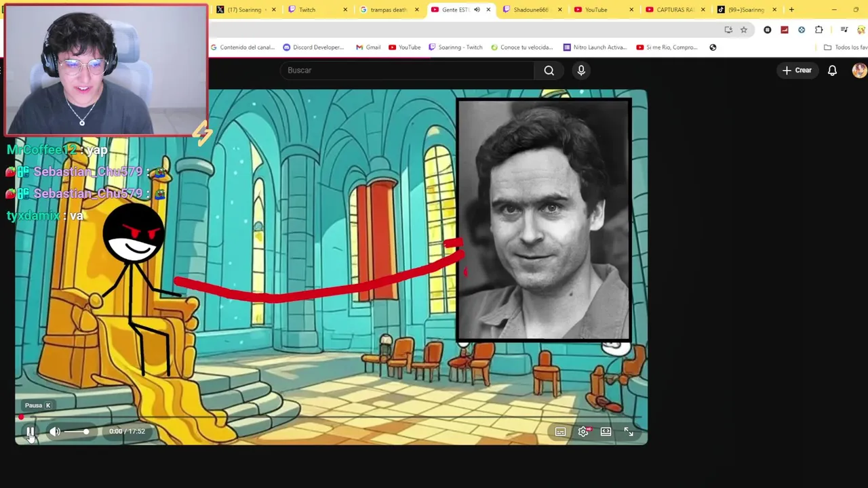Open the red extension icon
The width and height of the screenshot is (868, 488).
785,30
